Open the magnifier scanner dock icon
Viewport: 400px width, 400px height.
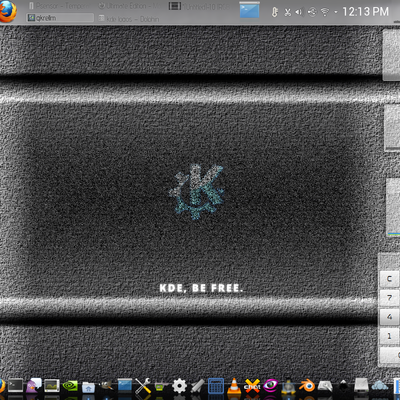(x=325, y=386)
